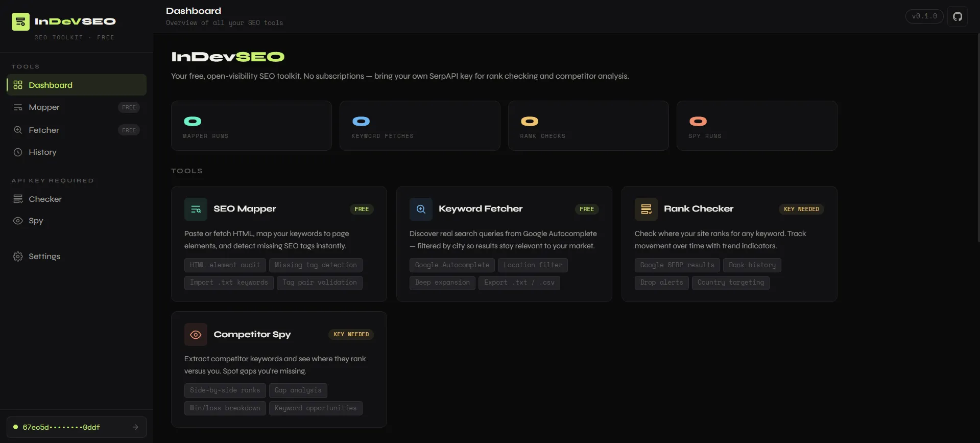The image size is (980, 443).
Task: Click the blue Keyword Fetches counter zero
Action: click(361, 121)
